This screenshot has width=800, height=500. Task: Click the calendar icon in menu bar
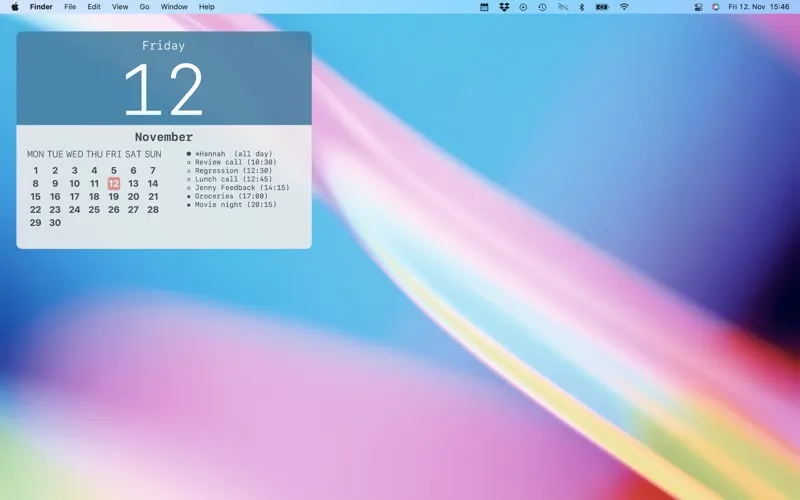[484, 7]
